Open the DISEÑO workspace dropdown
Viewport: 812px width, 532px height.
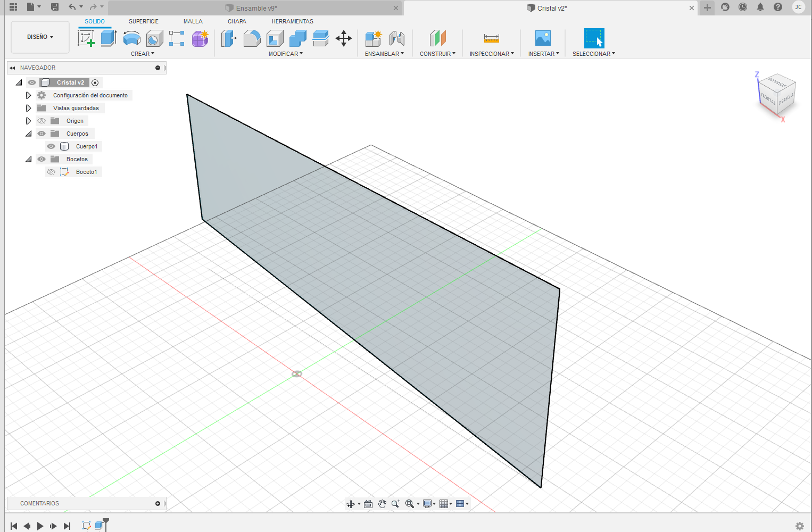coord(40,37)
